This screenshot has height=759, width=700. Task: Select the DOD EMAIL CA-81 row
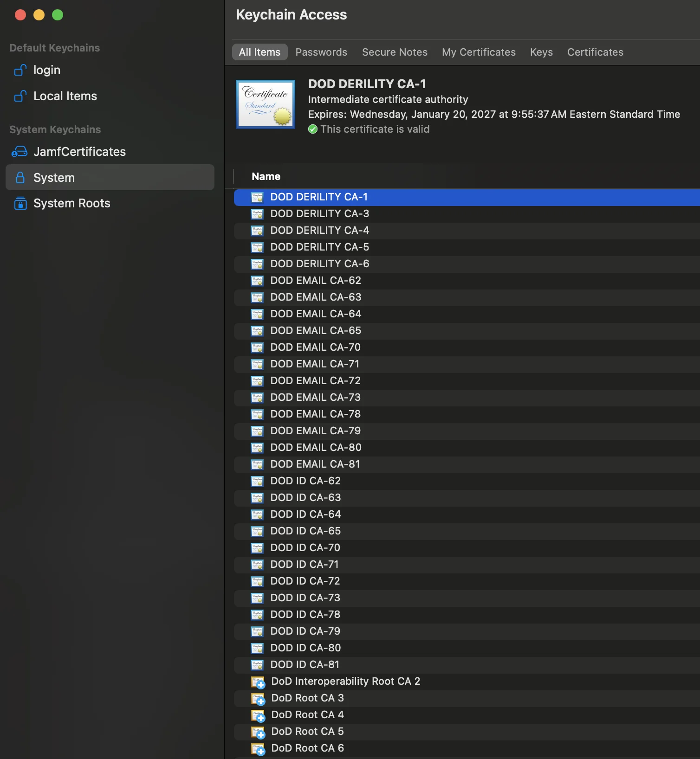click(467, 464)
